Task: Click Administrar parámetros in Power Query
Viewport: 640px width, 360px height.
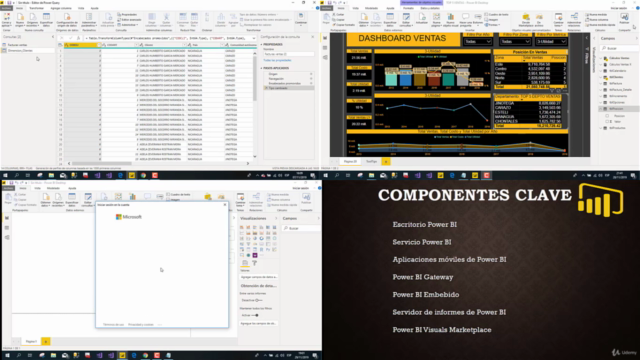Action: [x=89, y=20]
